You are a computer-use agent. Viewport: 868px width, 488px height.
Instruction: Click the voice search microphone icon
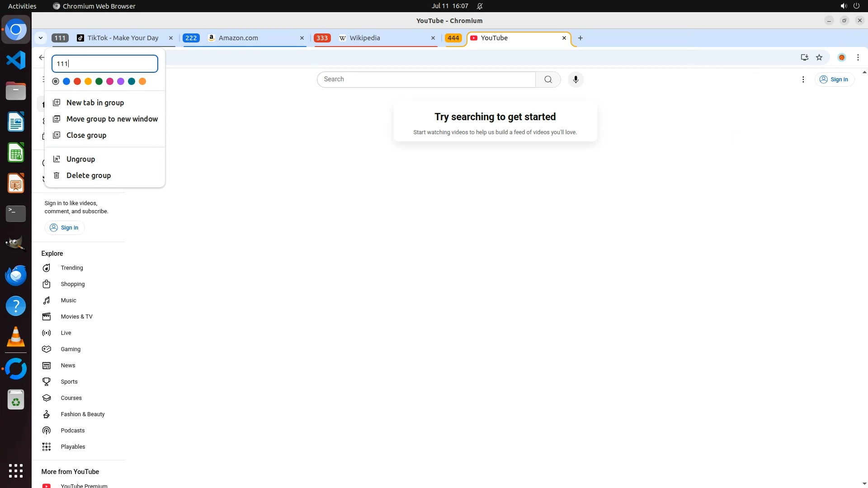pyautogui.click(x=576, y=80)
